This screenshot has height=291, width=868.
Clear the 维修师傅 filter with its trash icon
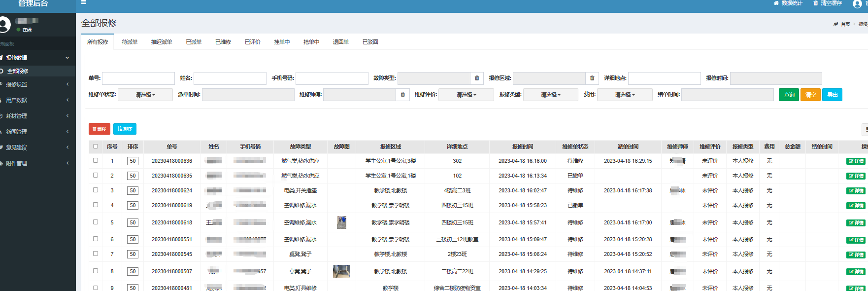402,95
